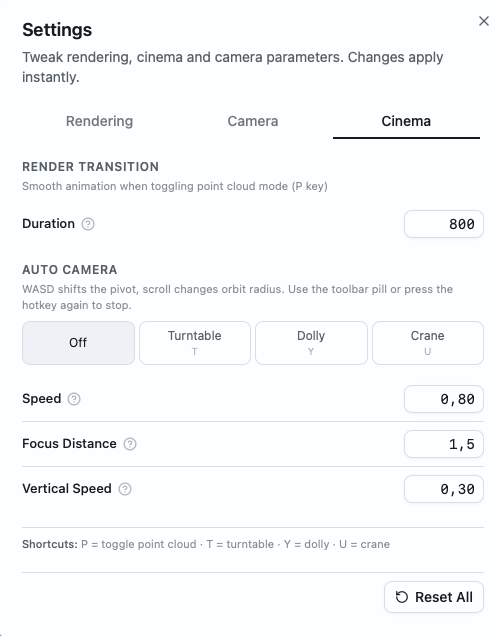Screen dimensions: 500x636
Task: Turn auto camera Off
Action: pyautogui.click(x=78, y=343)
